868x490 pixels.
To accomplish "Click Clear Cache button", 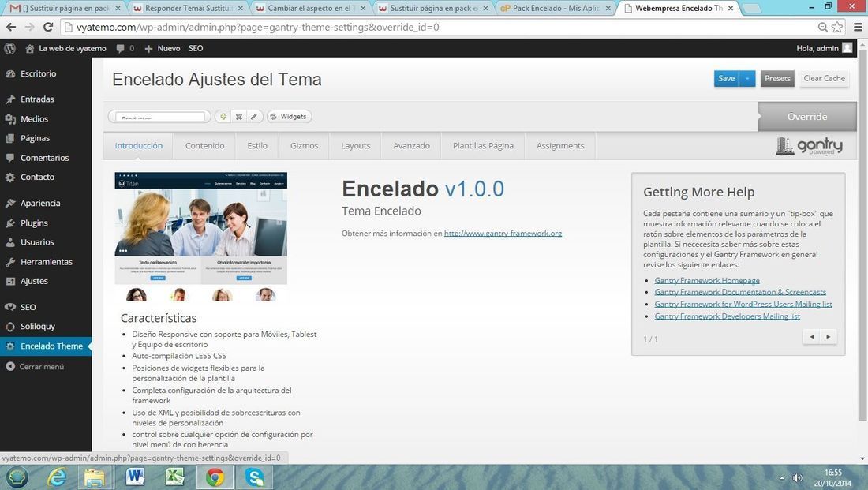I will pos(825,79).
